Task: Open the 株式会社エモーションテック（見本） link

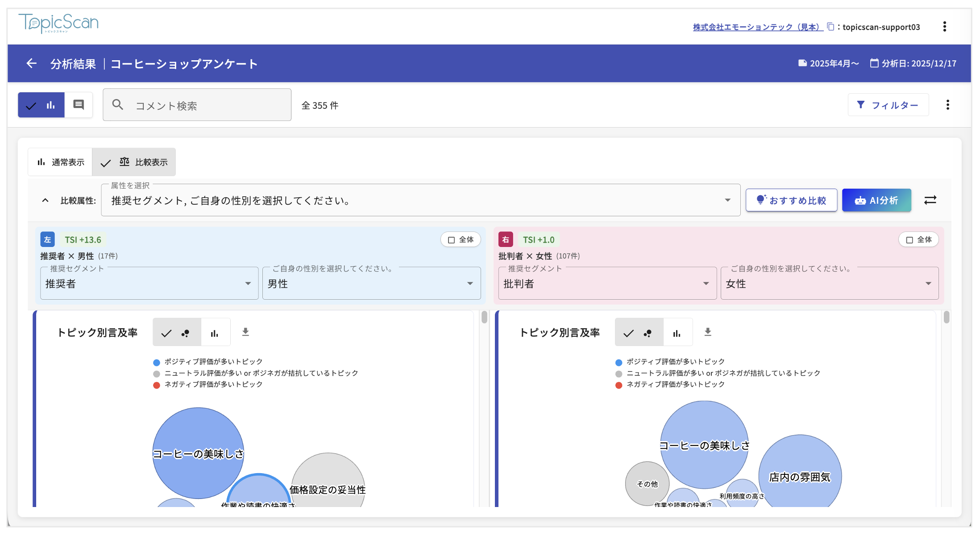Action: point(758,27)
